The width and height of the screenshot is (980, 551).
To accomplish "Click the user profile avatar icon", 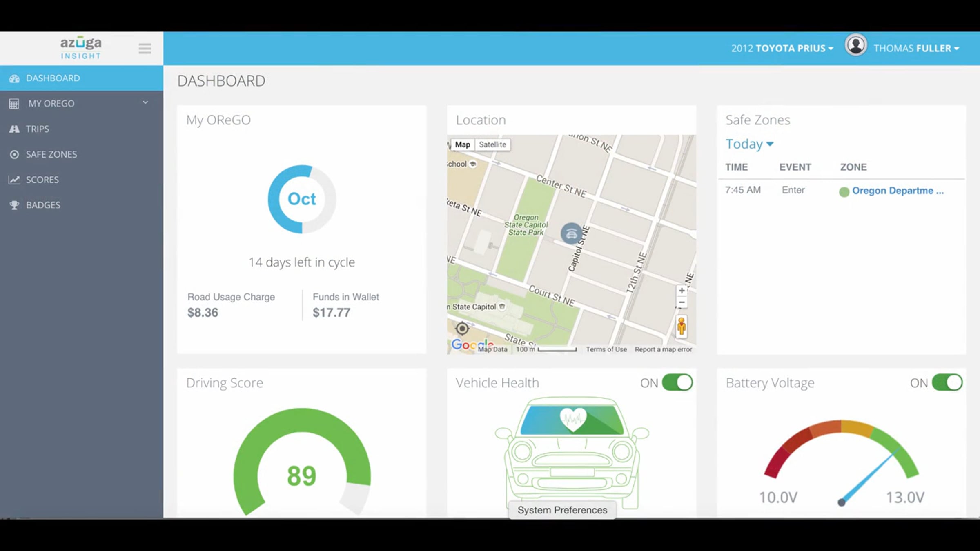I will click(855, 45).
